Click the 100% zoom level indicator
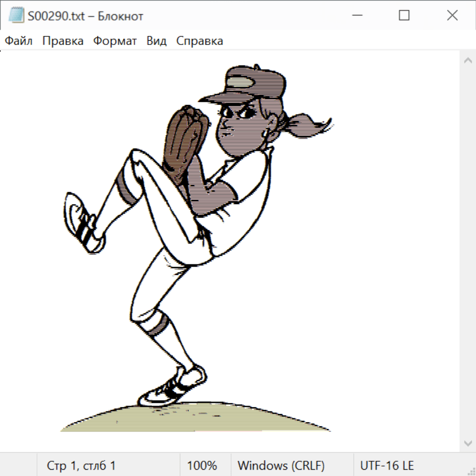Screen dimensions: 476x476 (202, 466)
